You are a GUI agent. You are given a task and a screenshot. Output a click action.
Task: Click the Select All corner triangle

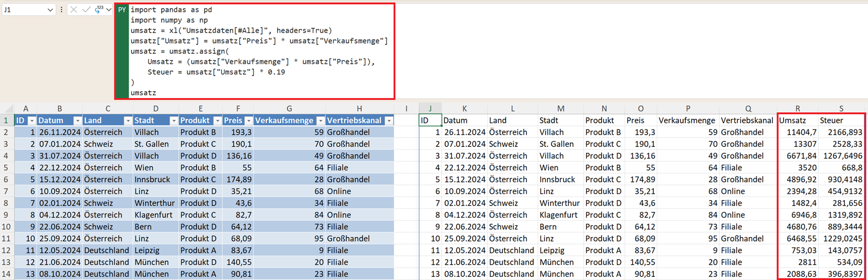9,109
